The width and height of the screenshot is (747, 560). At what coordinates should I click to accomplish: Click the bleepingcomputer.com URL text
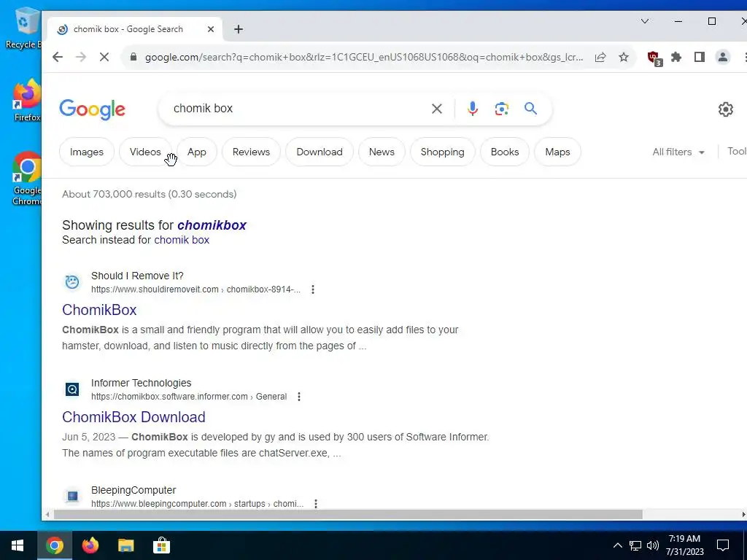(197, 504)
